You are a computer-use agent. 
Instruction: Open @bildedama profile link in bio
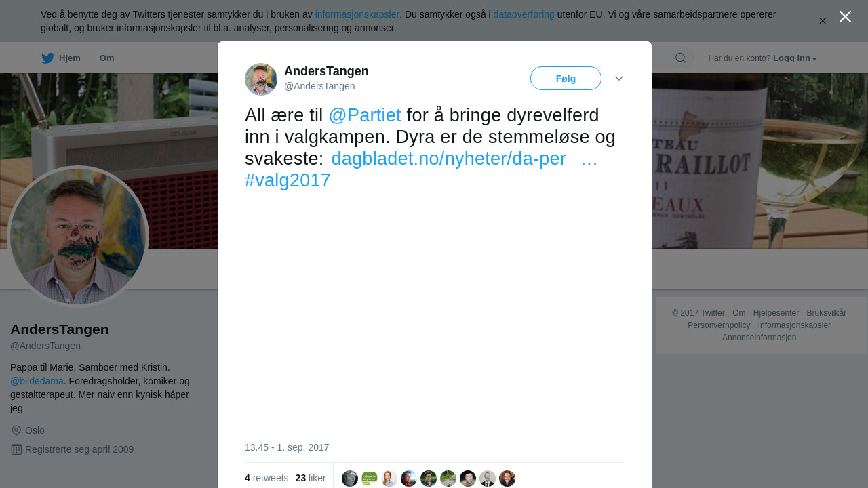tap(37, 381)
